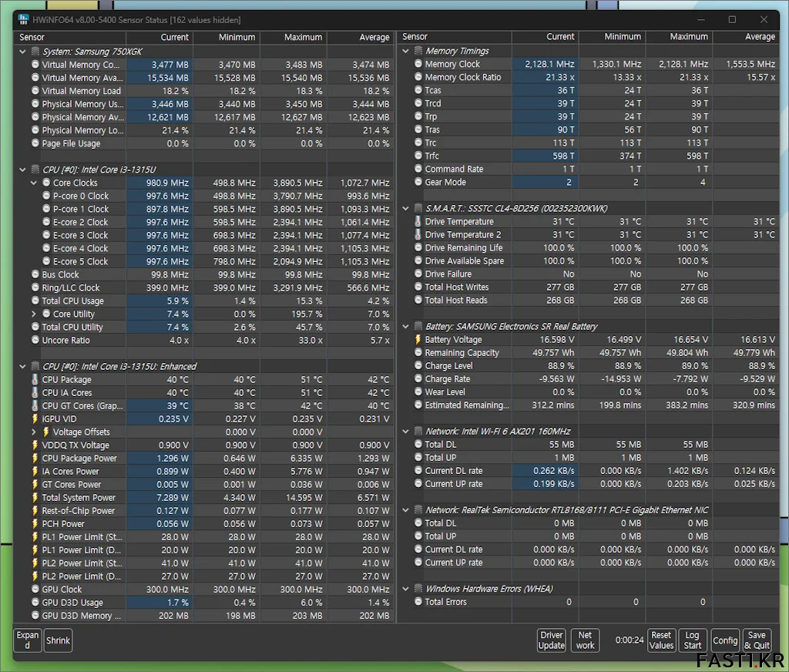789x672 pixels.
Task: Select the Ring/LLC Clock row
Action: point(203,287)
